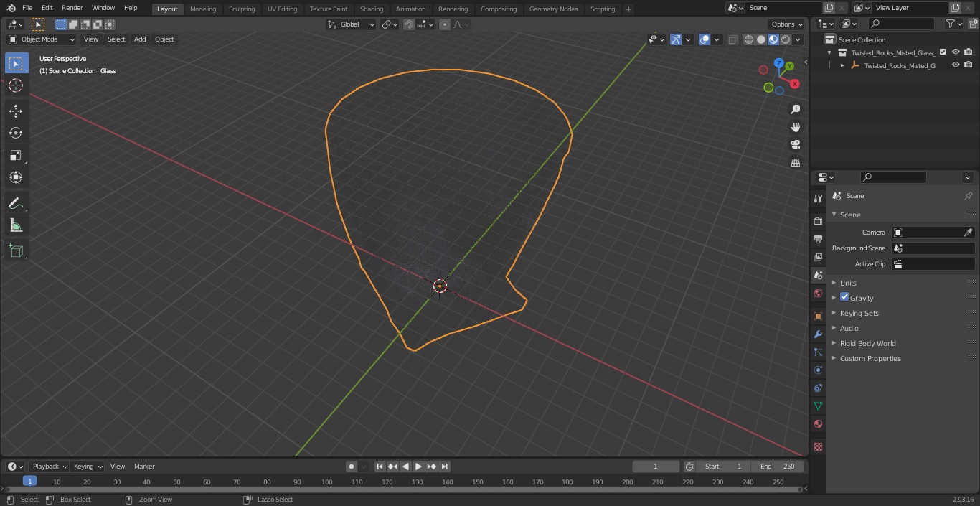Open the Physics properties tab
The height and width of the screenshot is (506, 980).
tap(818, 370)
